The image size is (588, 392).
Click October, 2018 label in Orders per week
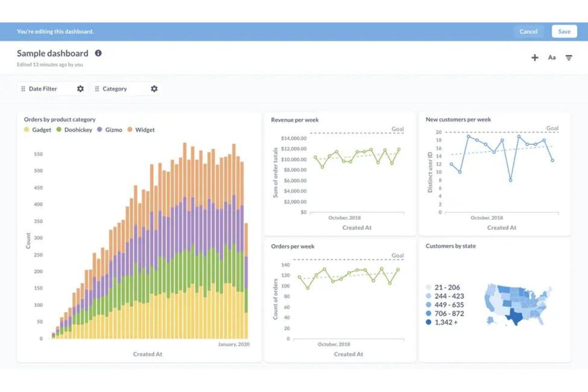click(x=334, y=344)
